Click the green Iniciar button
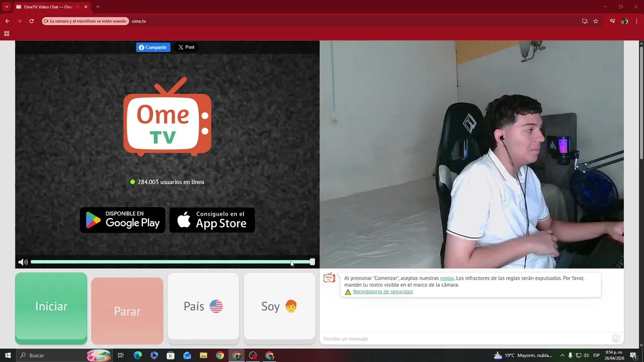The image size is (644, 362). coord(51,308)
